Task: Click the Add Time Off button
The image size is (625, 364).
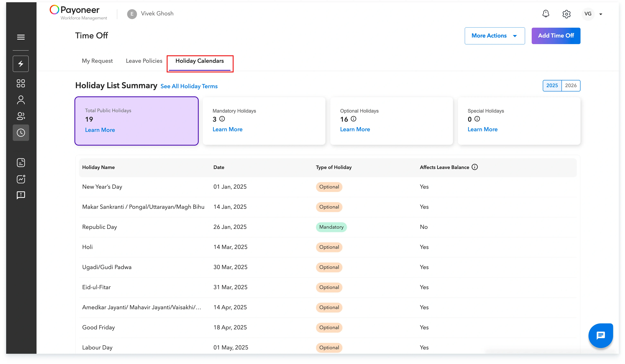Action: point(556,36)
